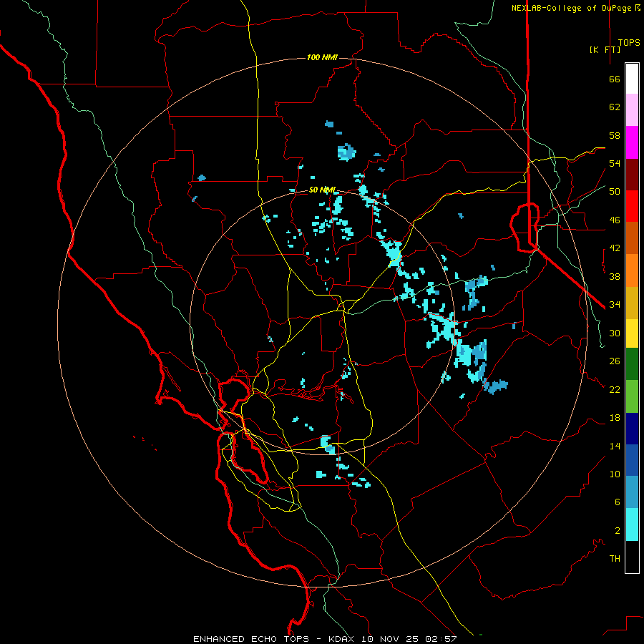
Task: Click the legend value 10
Action: pyautogui.click(x=615, y=474)
